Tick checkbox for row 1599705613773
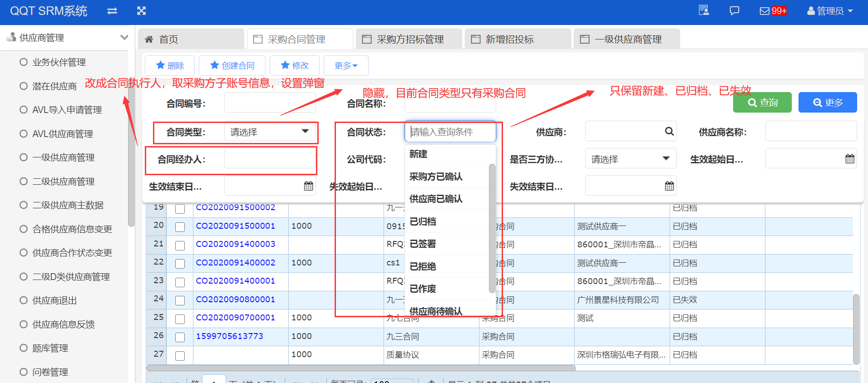The width and height of the screenshot is (868, 383). coord(180,337)
